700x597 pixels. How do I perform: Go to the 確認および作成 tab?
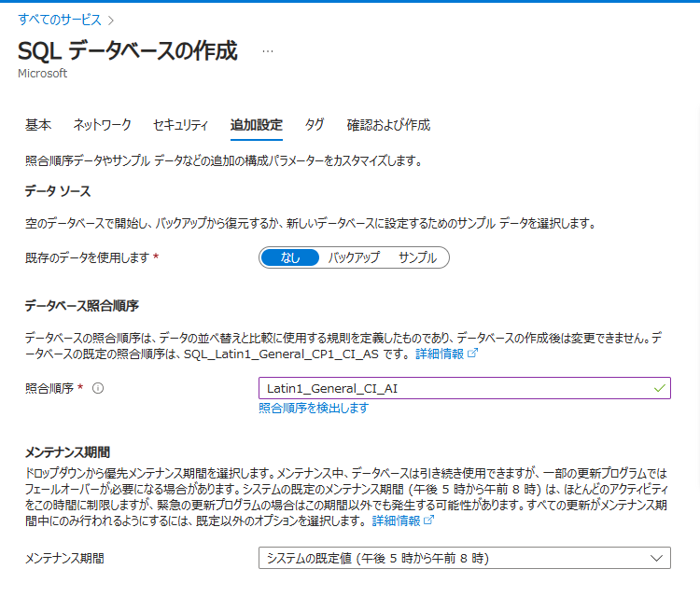pyautogui.click(x=388, y=125)
